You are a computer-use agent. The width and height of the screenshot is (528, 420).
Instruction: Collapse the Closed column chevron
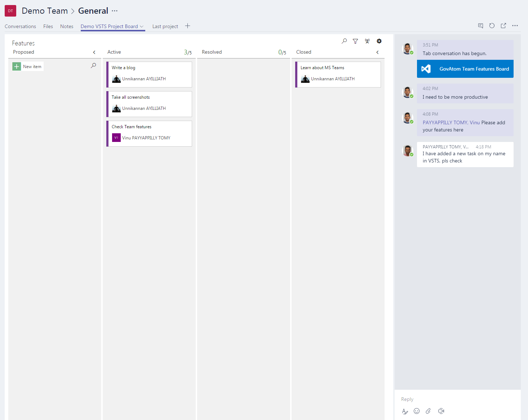[377, 52]
